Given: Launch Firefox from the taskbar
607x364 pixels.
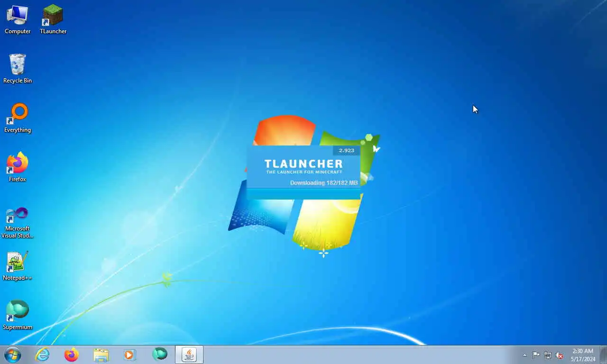Looking at the screenshot, I should pyautogui.click(x=72, y=355).
